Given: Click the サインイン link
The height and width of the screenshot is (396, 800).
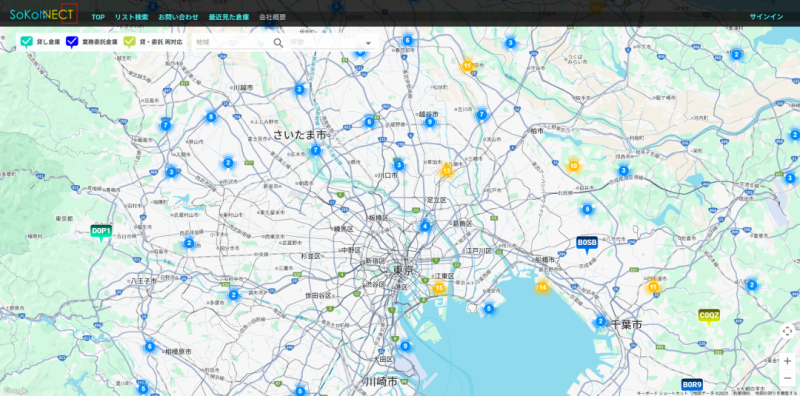Looking at the screenshot, I should pyautogui.click(x=766, y=17).
